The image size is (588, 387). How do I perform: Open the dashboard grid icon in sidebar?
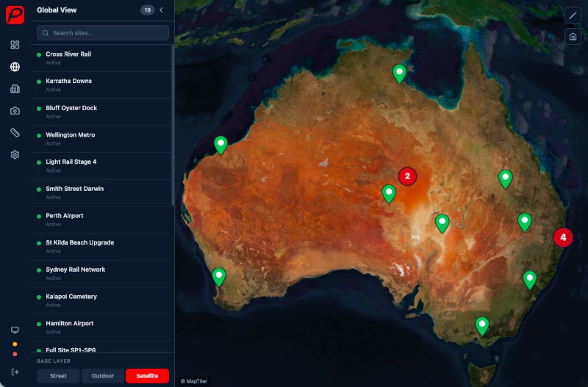[15, 45]
